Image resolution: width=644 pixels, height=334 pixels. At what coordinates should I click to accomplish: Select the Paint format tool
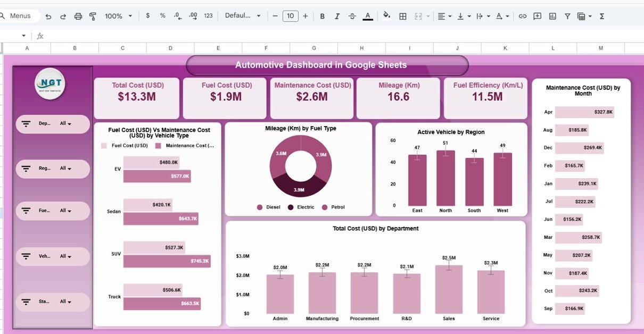coord(93,16)
